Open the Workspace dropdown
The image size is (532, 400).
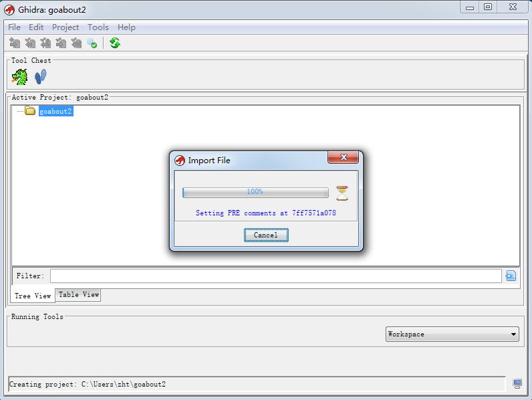pos(452,334)
